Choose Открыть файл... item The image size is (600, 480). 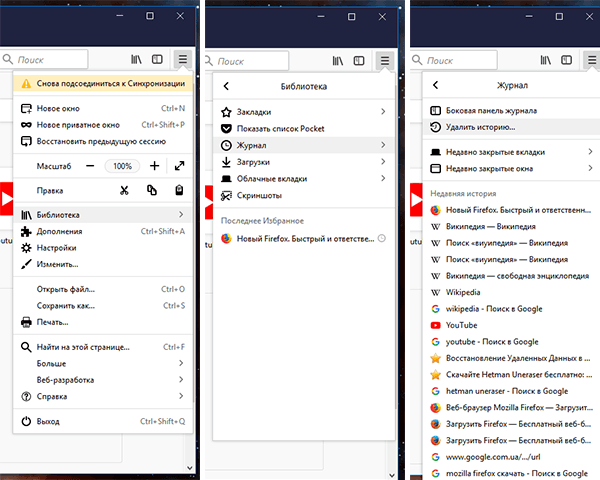(103, 289)
